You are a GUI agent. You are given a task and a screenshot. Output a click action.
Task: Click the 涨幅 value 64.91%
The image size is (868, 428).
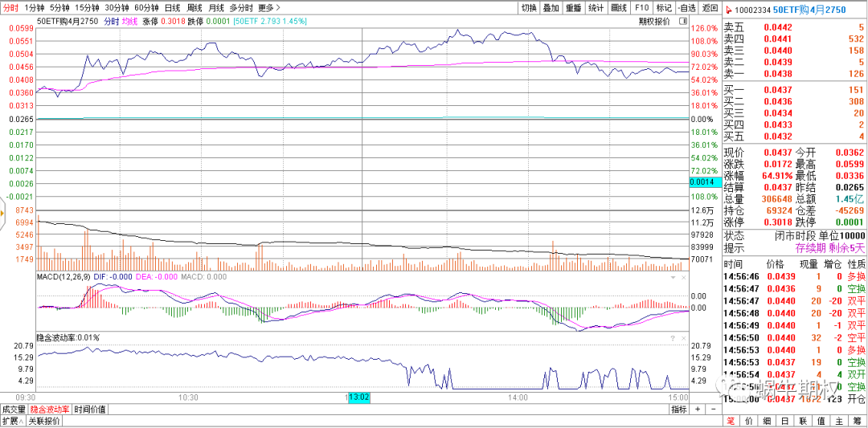tap(776, 175)
